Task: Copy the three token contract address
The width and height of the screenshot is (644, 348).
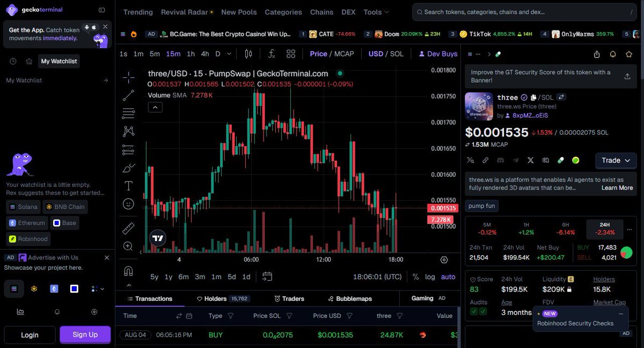Action: (x=533, y=97)
